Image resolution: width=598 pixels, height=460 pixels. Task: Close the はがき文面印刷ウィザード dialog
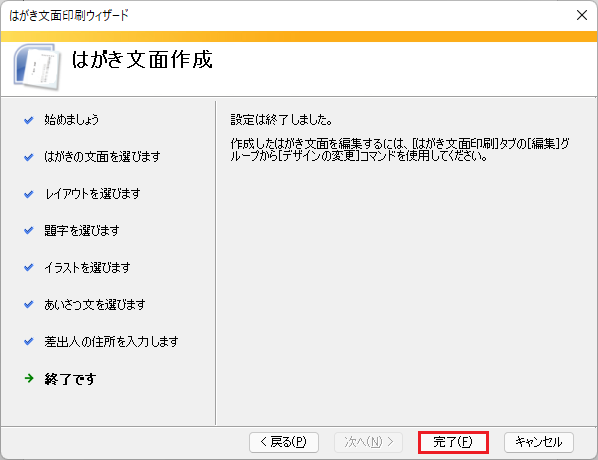pos(582,15)
